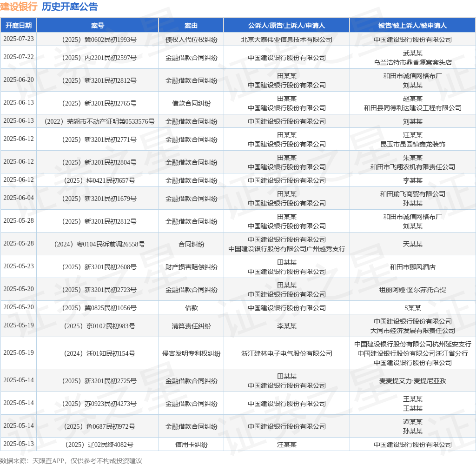Select the date 2025-07-22

click(19, 57)
